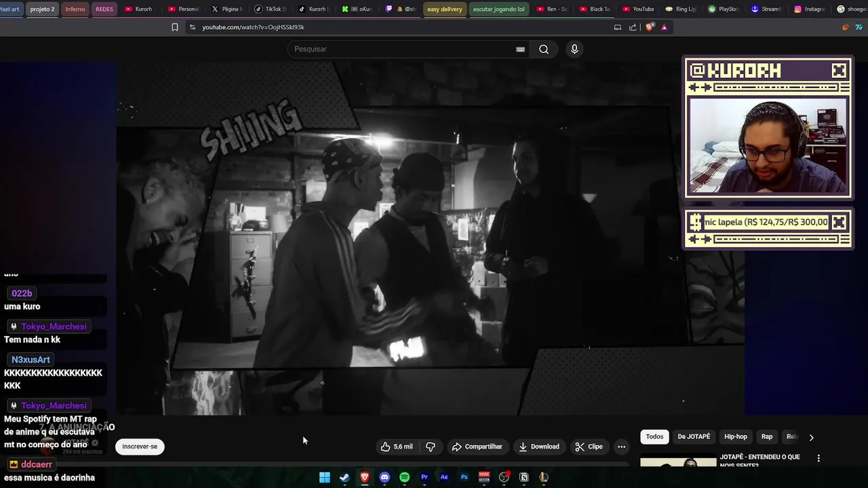Viewport: 868px width, 488px height.
Task: Dislike the video with thumbs-down icon
Action: [430, 447]
